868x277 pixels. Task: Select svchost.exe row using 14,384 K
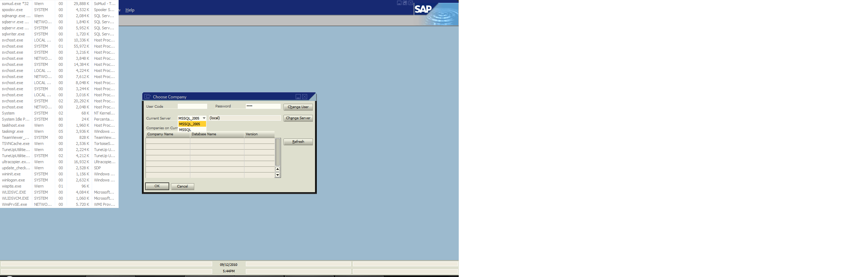[59, 64]
